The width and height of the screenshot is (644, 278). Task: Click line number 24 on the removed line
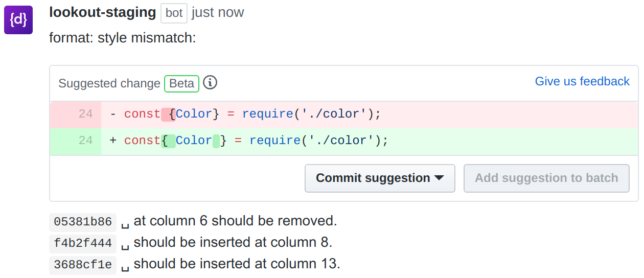[x=85, y=114]
